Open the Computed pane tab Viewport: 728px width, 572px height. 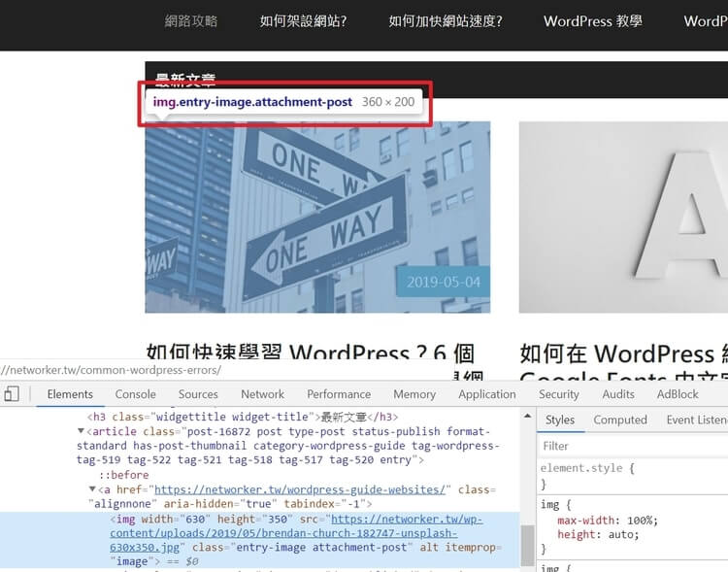620,420
